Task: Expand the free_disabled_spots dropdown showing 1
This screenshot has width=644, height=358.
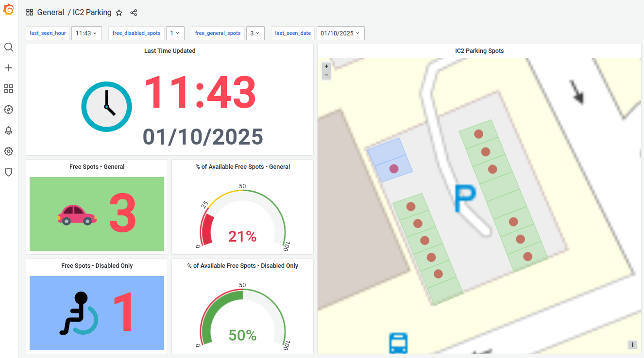Action: click(x=175, y=33)
